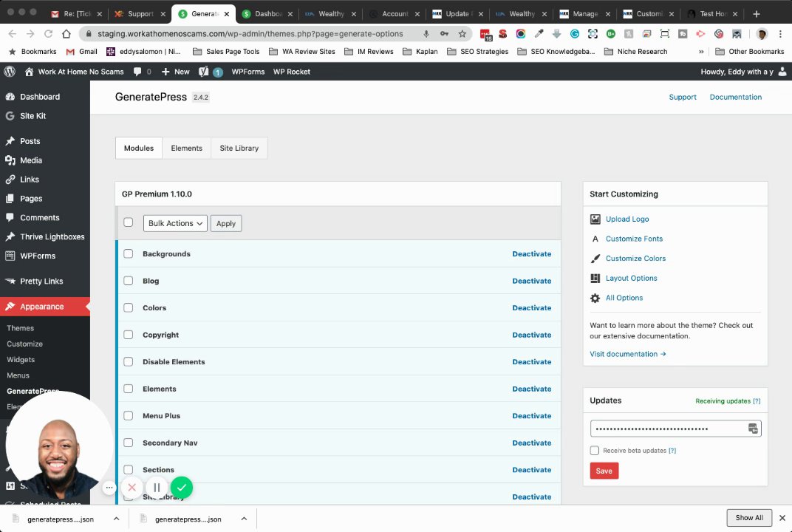Image resolution: width=792 pixels, height=532 pixels.
Task: Switch to the Modules tab
Action: (x=139, y=148)
